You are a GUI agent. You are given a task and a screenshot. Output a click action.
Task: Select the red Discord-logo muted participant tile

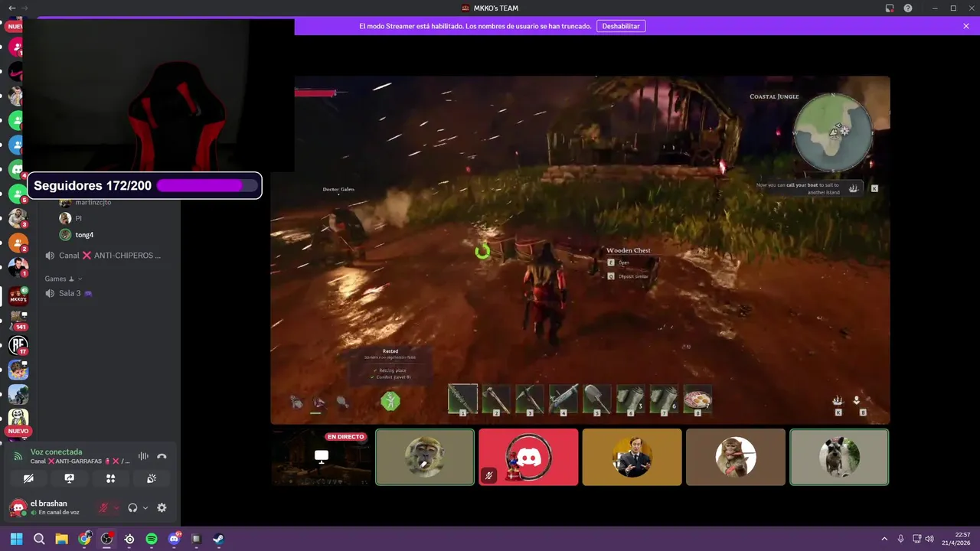pos(528,457)
